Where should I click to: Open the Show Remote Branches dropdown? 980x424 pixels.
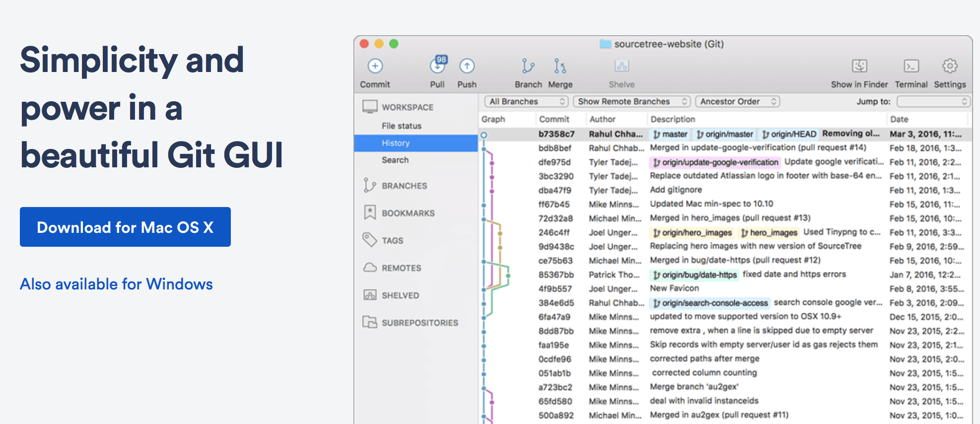click(632, 101)
